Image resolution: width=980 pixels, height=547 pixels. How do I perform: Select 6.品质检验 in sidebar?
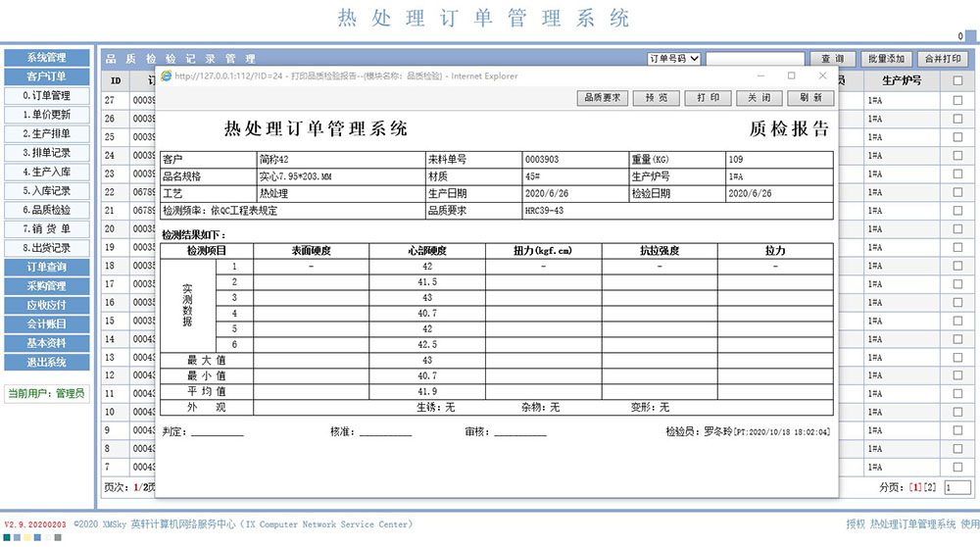(x=47, y=210)
